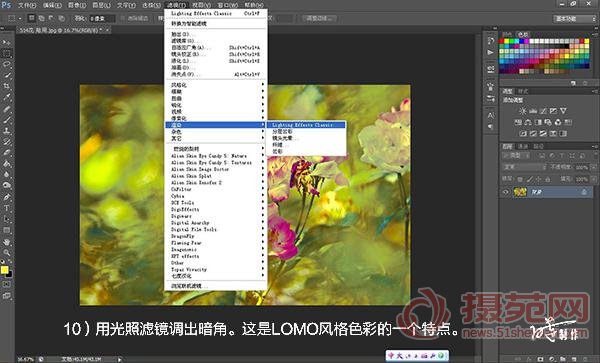Viewport: 600px width, 363px height.
Task: Click the feather value input field
Action: point(102,18)
